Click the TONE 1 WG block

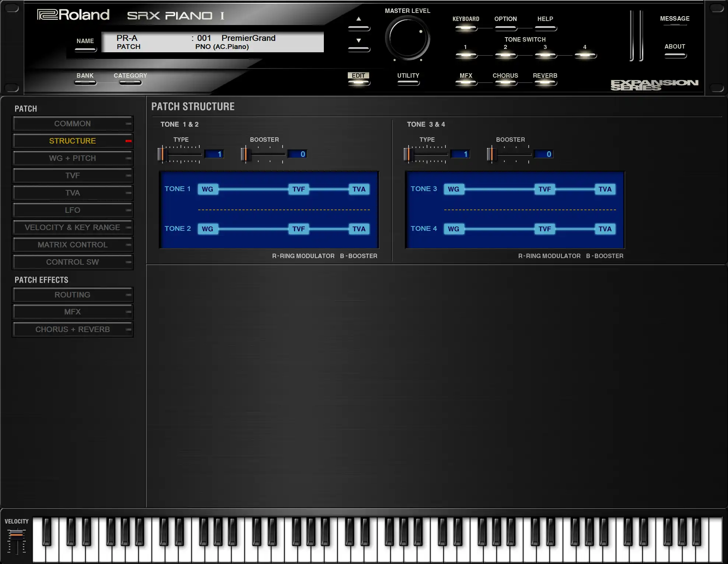click(x=207, y=189)
